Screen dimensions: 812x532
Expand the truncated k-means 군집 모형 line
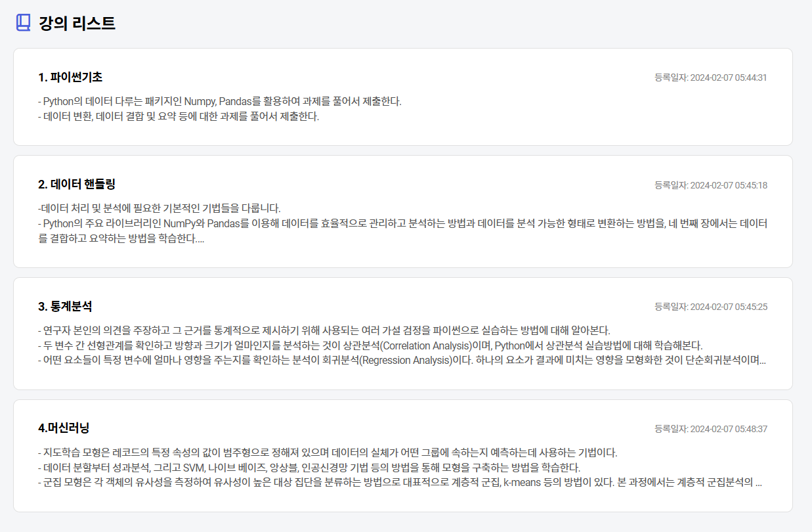[400, 483]
